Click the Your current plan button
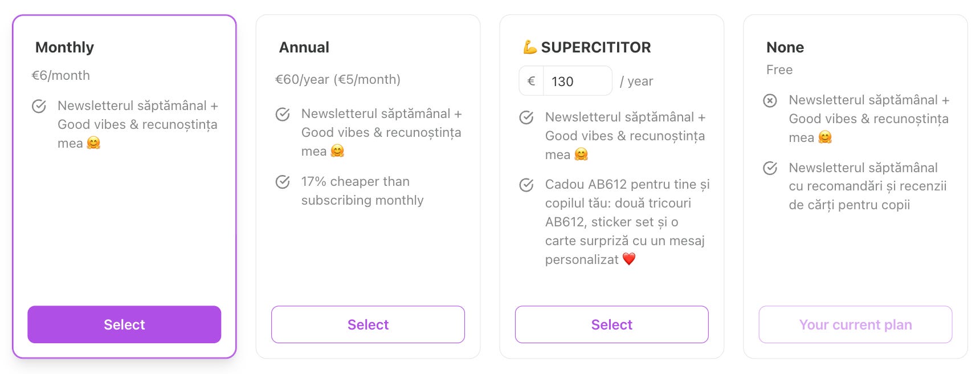 (855, 324)
